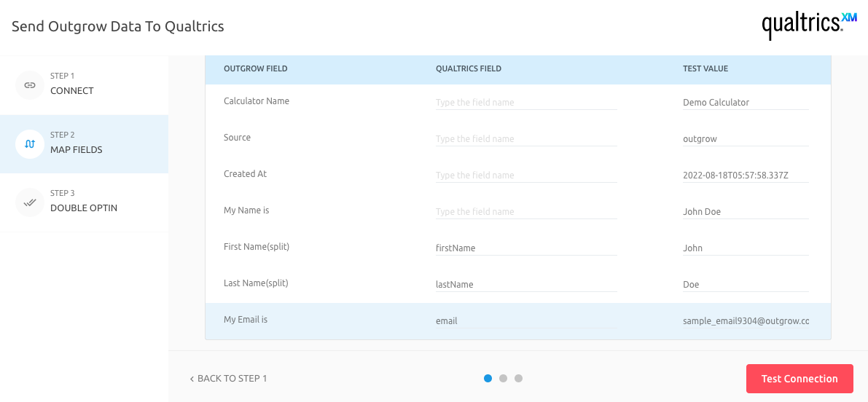Click the firstName Qualtrics field input

pyautogui.click(x=526, y=248)
